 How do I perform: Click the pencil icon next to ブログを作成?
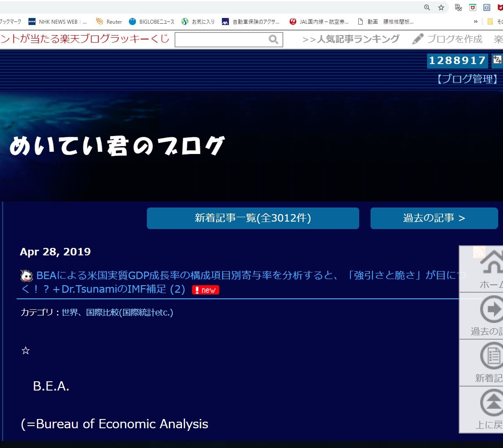[x=418, y=39]
